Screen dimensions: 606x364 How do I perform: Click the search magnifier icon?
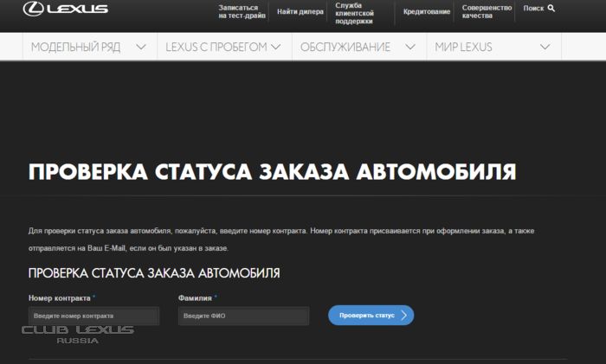pyautogui.click(x=551, y=9)
